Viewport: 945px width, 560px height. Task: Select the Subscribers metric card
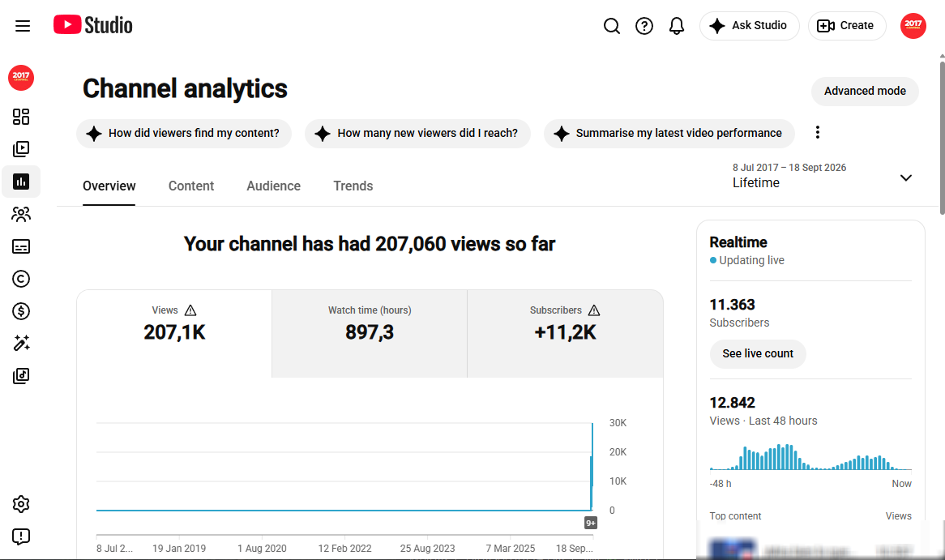565,333
